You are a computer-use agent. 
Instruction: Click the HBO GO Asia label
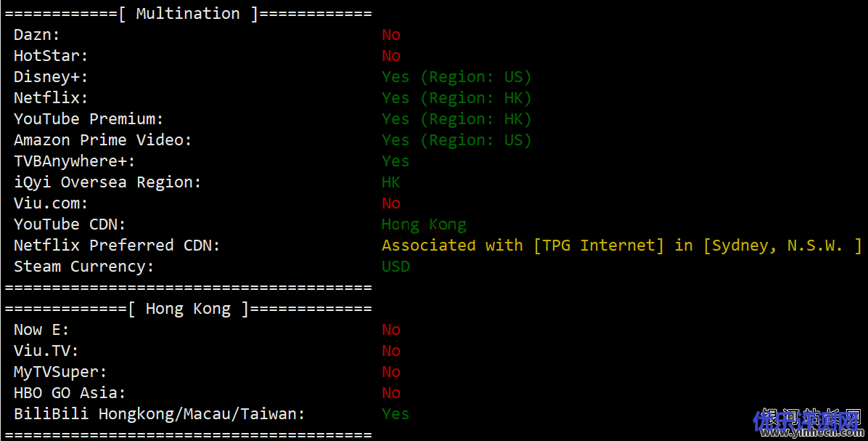pos(70,393)
